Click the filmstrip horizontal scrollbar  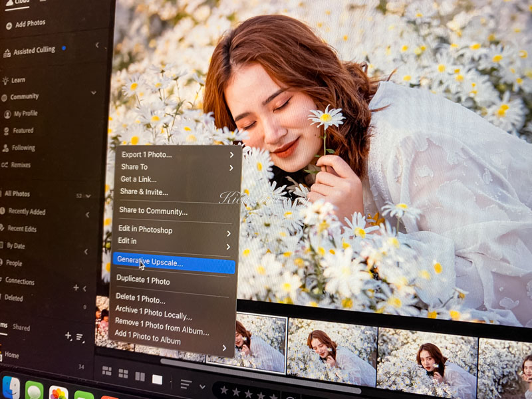261,376
